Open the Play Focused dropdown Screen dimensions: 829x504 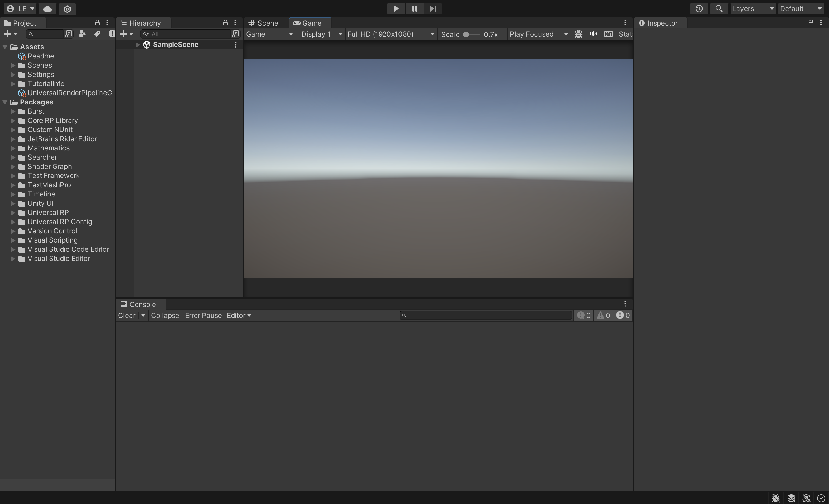click(x=539, y=34)
